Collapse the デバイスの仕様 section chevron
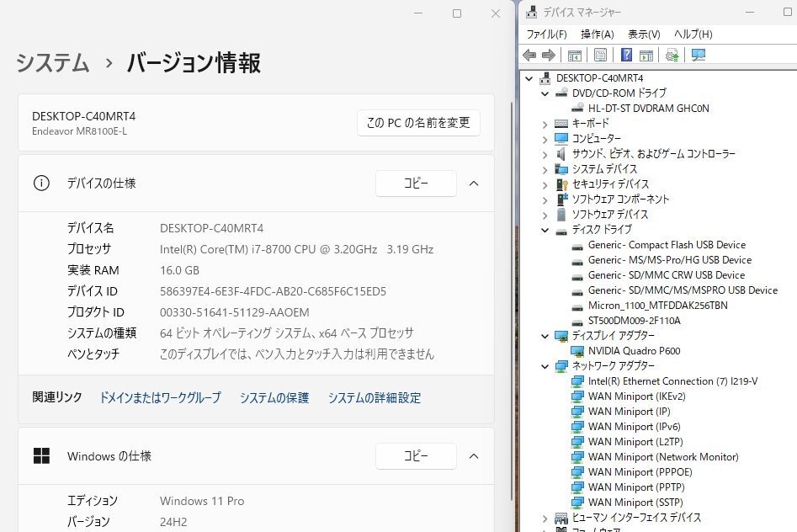The height and width of the screenshot is (532, 797). [x=473, y=184]
